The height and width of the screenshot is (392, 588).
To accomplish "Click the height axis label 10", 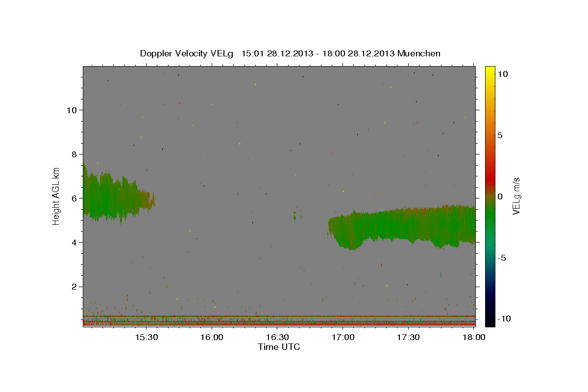I will [72, 110].
